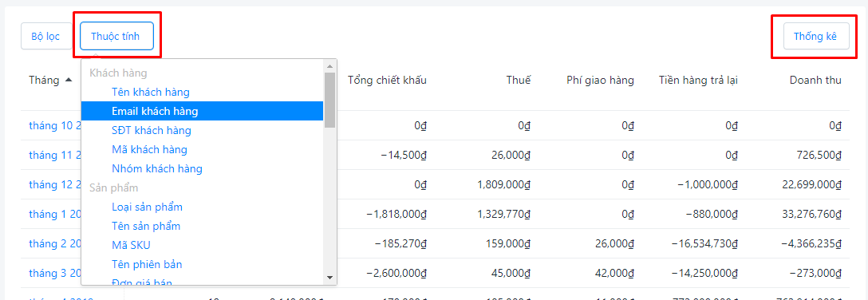Click shipping fee cell 42,000₫
The height and width of the screenshot is (300, 868).
coord(614,273)
